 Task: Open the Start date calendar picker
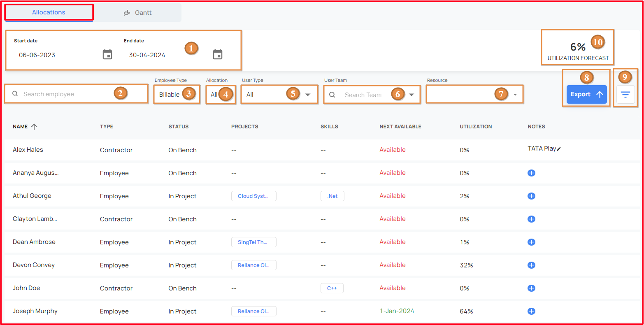tap(107, 54)
